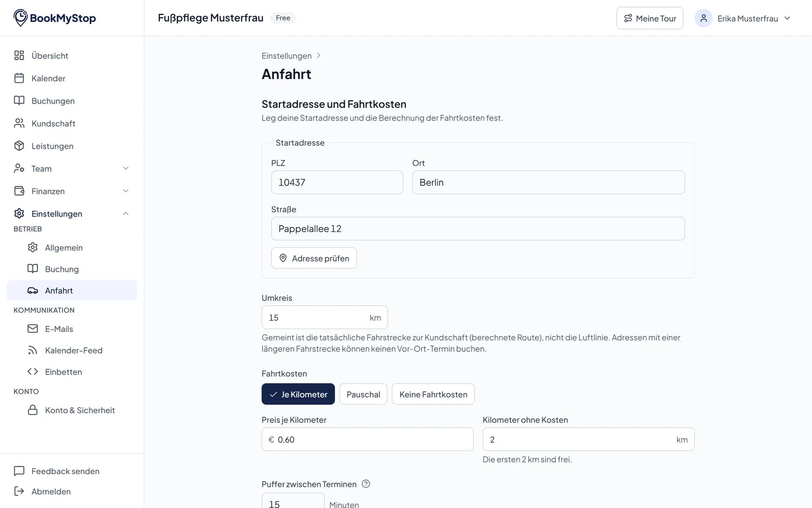
Task: Select Anfahrt settings item
Action: coord(72,290)
